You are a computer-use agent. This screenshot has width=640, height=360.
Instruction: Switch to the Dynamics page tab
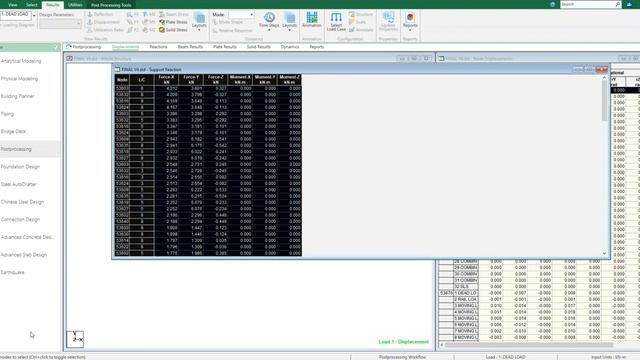coord(290,47)
